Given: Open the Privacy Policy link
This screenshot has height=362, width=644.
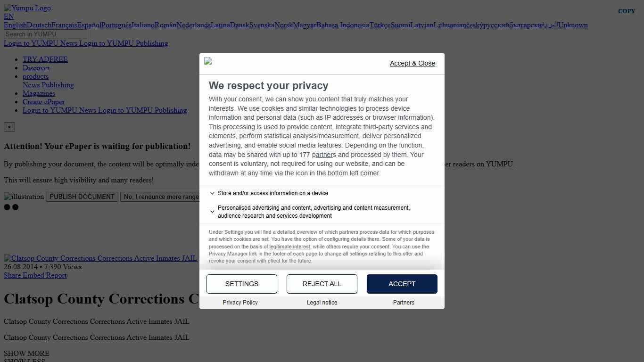Looking at the screenshot, I should click(x=240, y=303).
